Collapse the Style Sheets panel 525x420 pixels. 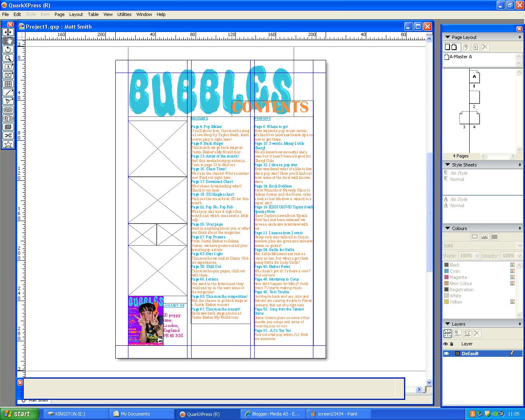(447, 165)
